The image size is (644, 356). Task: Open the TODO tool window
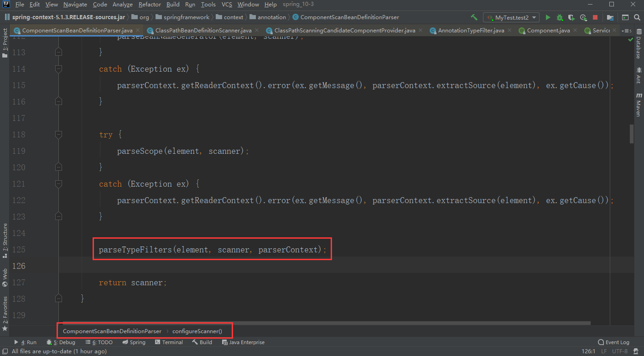point(99,342)
